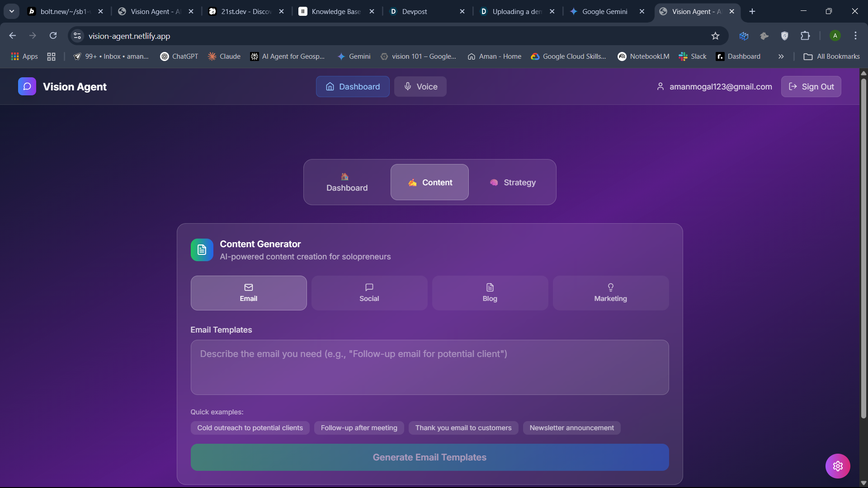Open the browser extensions puzzle icon
Image resolution: width=868 pixels, height=488 pixels.
click(805, 36)
